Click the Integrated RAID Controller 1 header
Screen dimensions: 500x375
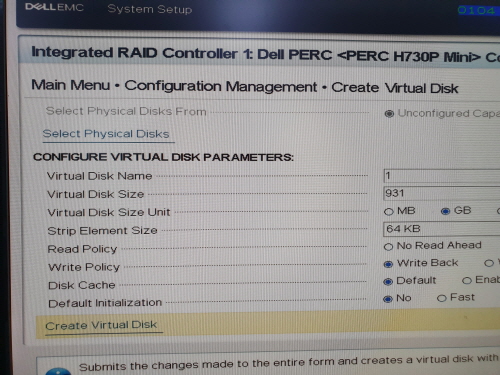[265, 54]
